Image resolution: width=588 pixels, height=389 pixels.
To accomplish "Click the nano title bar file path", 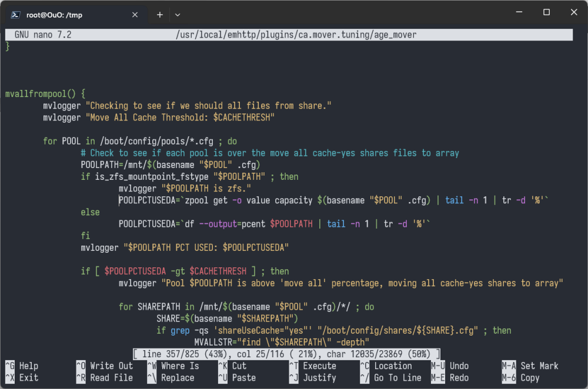I will (x=296, y=35).
